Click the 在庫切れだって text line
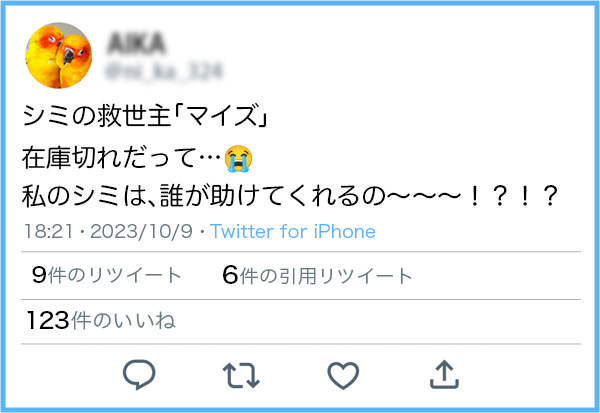This screenshot has height=413, width=600. 122,158
